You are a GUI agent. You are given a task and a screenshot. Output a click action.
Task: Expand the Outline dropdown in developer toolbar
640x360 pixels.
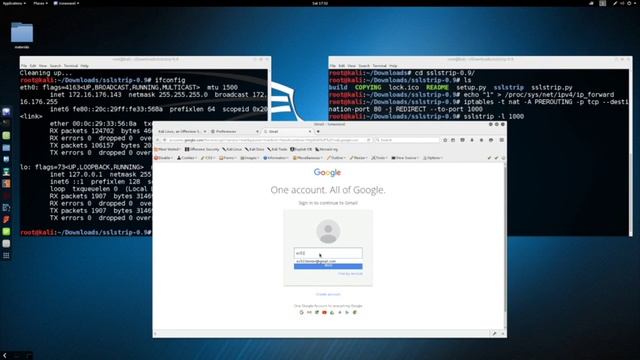coord(336,158)
